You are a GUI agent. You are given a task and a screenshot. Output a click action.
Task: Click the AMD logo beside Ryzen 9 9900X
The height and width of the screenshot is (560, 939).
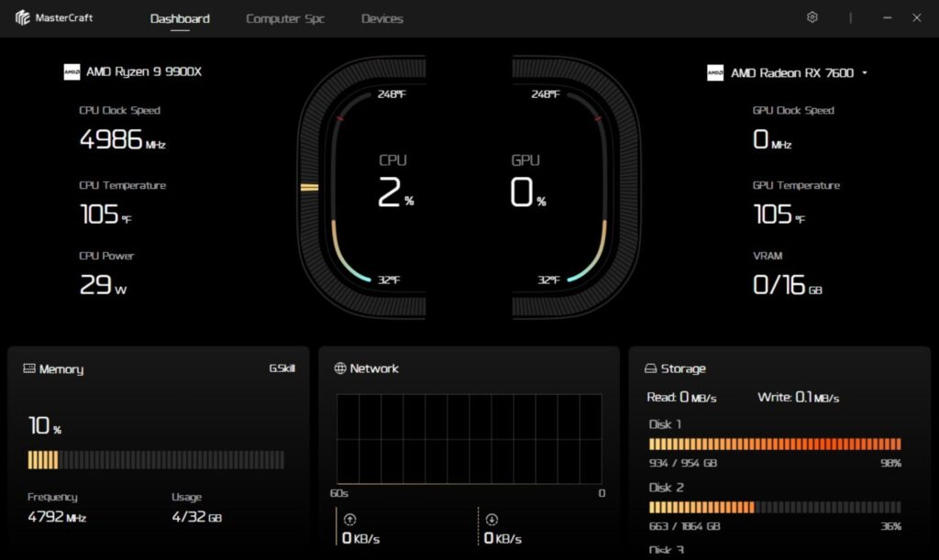[x=72, y=71]
